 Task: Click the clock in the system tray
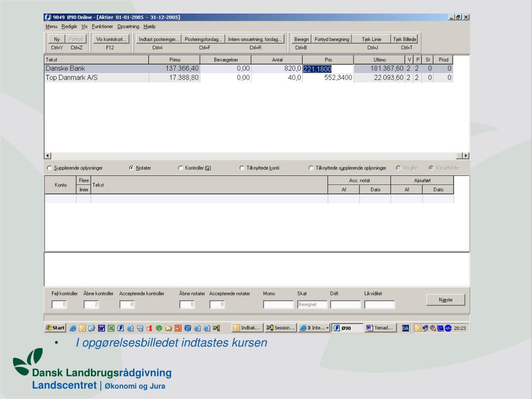[x=460, y=328]
